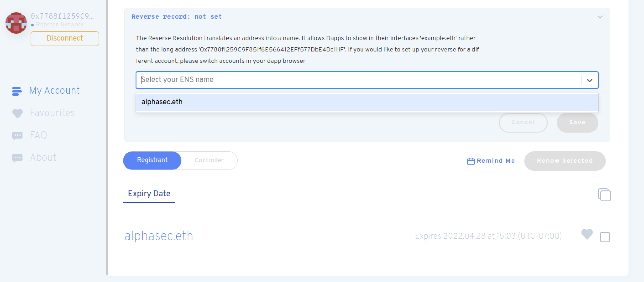The width and height of the screenshot is (644, 282).
Task: Open the account avatar menu
Action: pyautogui.click(x=16, y=23)
